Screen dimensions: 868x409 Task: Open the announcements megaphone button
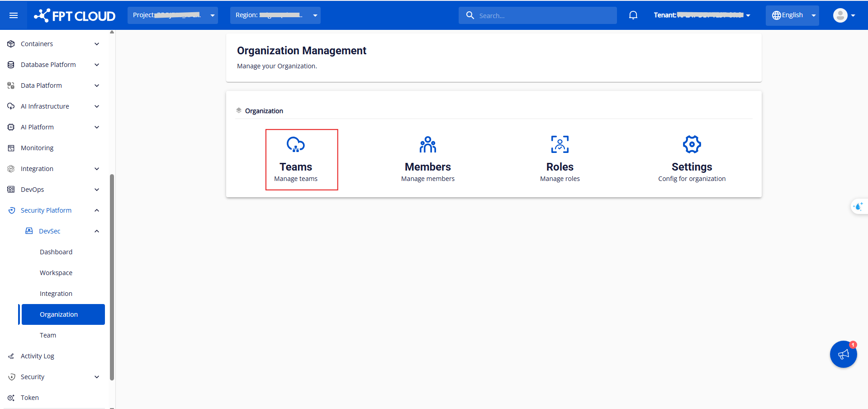[843, 354]
